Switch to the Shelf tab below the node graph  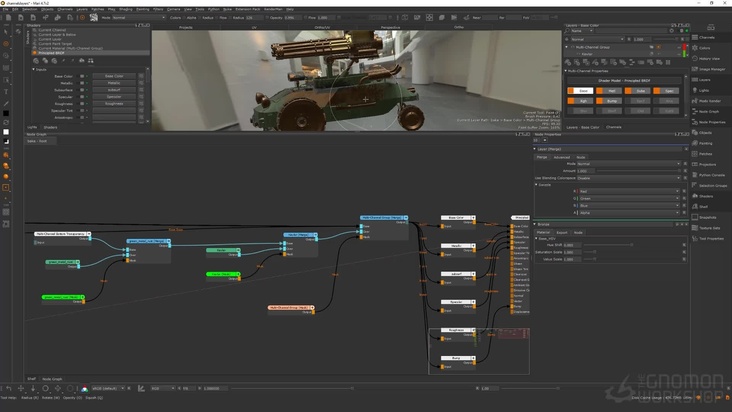[x=31, y=379]
